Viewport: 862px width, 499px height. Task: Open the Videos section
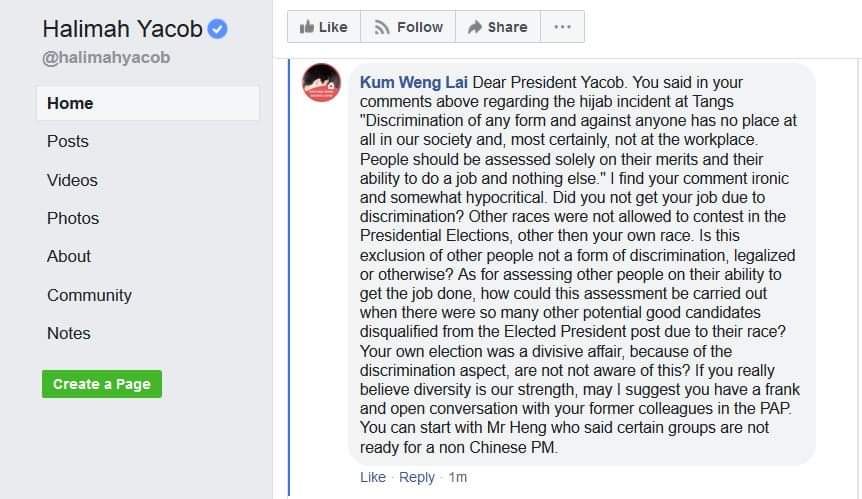click(72, 180)
